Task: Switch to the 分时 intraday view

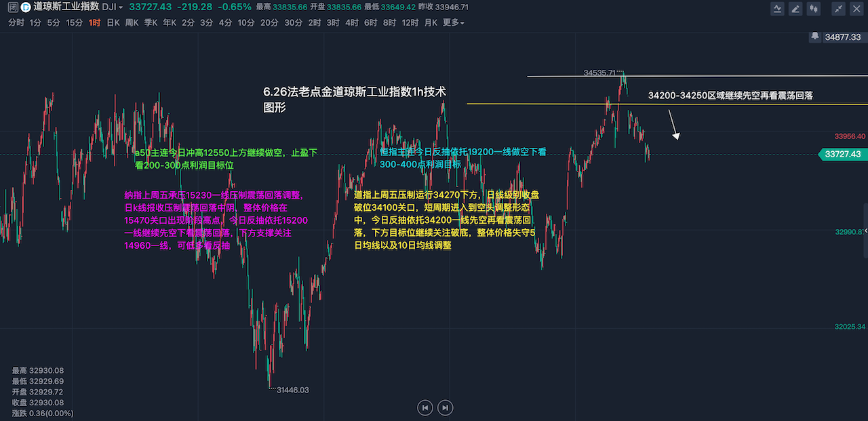Action: coord(16,22)
